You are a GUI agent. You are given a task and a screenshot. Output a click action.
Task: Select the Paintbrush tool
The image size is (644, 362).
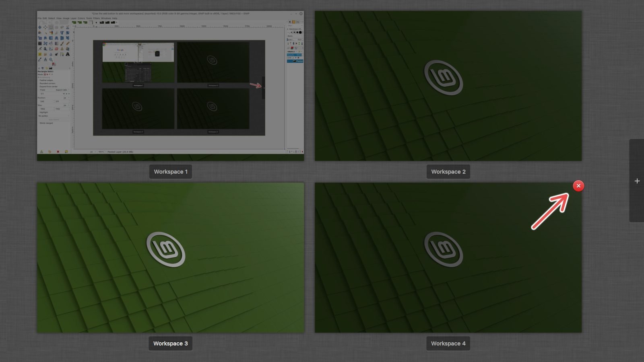[61, 43]
